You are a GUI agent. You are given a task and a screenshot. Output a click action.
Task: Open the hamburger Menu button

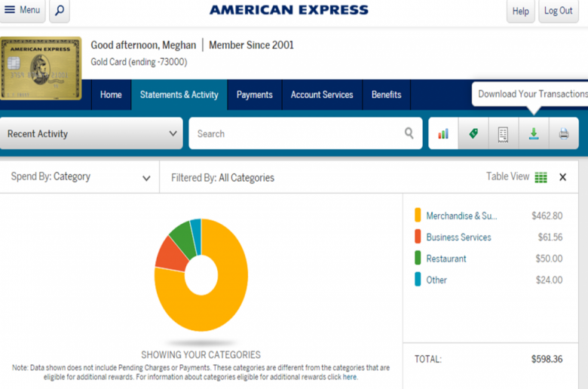[x=23, y=10]
